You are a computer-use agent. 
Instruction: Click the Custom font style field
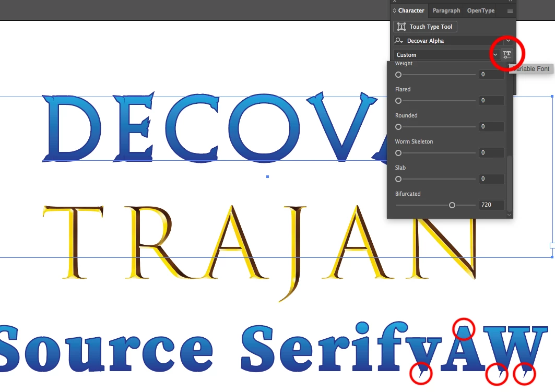tap(442, 55)
